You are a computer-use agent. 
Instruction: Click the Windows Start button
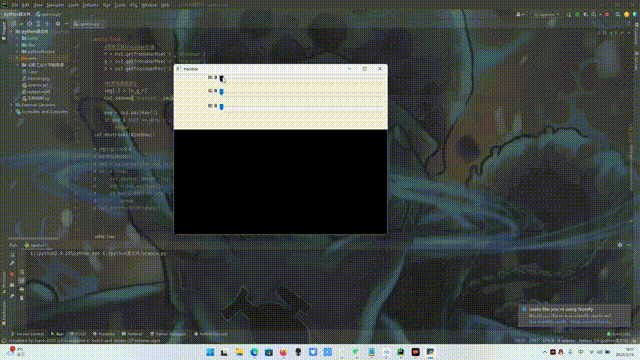coord(210,352)
